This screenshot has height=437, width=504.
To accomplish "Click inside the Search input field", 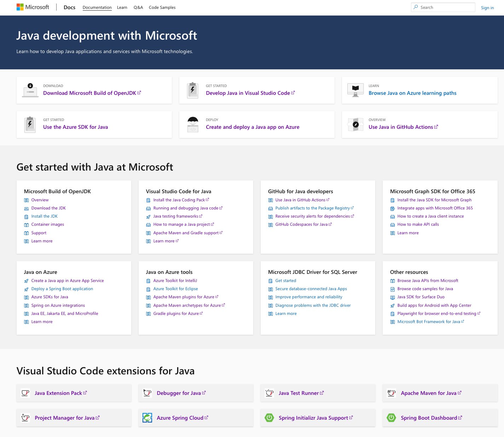I will 443,7.
